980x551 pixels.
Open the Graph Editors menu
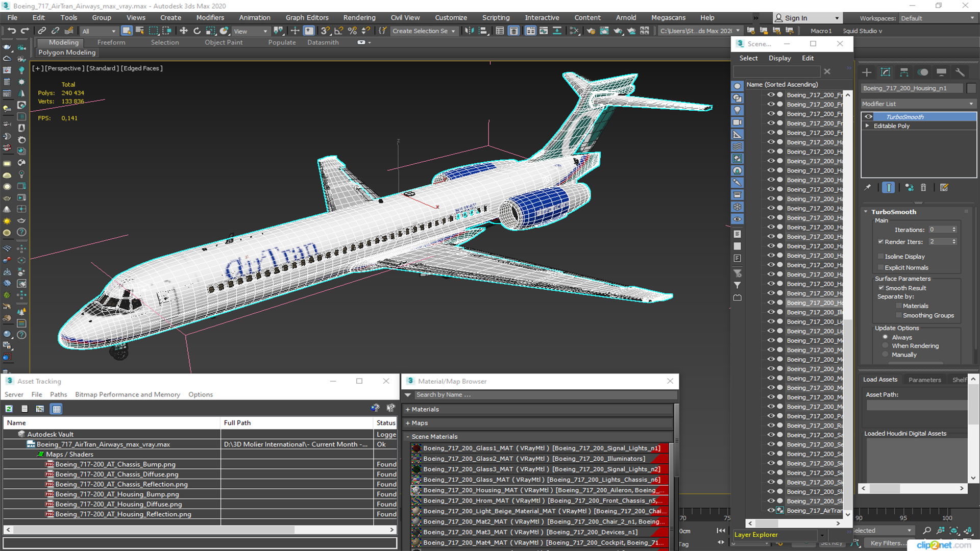(x=307, y=17)
